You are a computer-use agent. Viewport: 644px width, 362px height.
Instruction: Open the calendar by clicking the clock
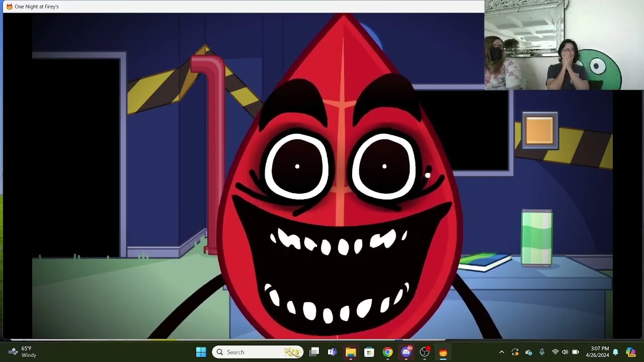click(x=598, y=352)
